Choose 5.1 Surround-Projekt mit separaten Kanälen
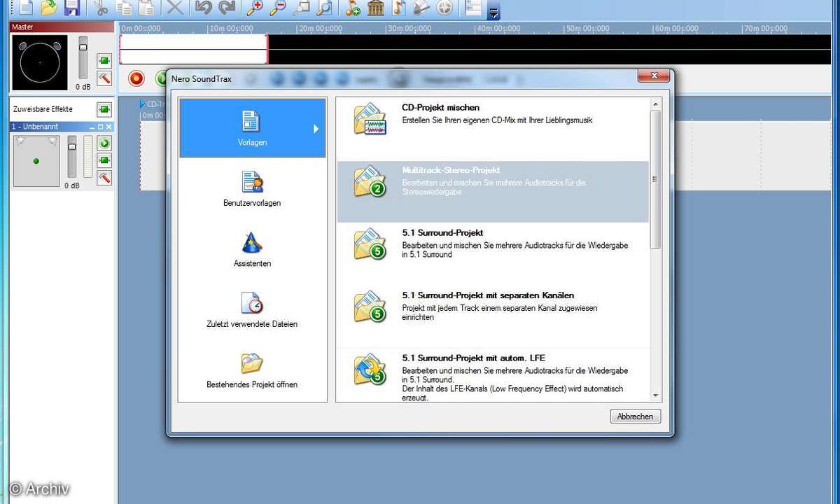840x504 pixels. [x=493, y=317]
